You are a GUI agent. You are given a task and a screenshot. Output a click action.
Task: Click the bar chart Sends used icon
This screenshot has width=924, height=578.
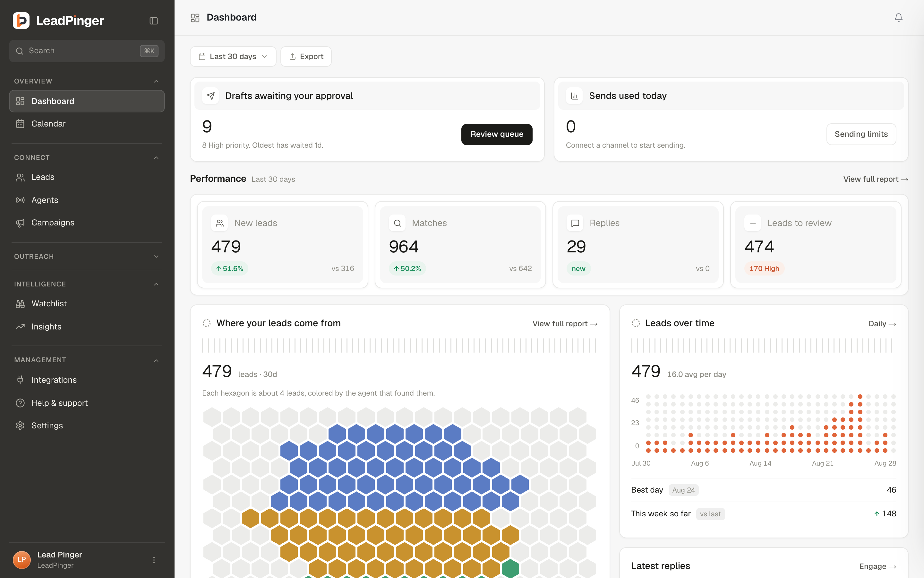574,96
